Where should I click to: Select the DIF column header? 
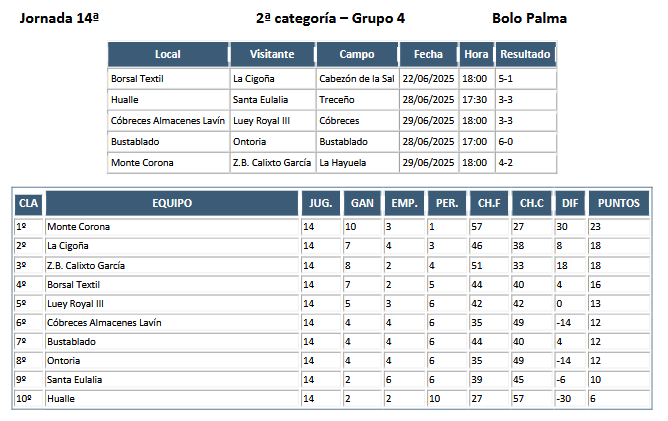tap(570, 203)
